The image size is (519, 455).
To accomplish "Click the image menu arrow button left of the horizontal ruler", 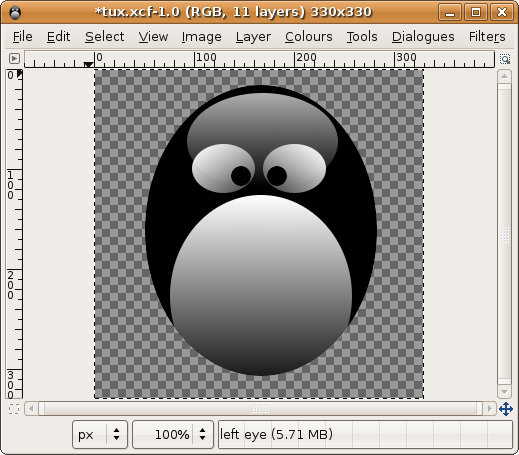I will click(14, 59).
